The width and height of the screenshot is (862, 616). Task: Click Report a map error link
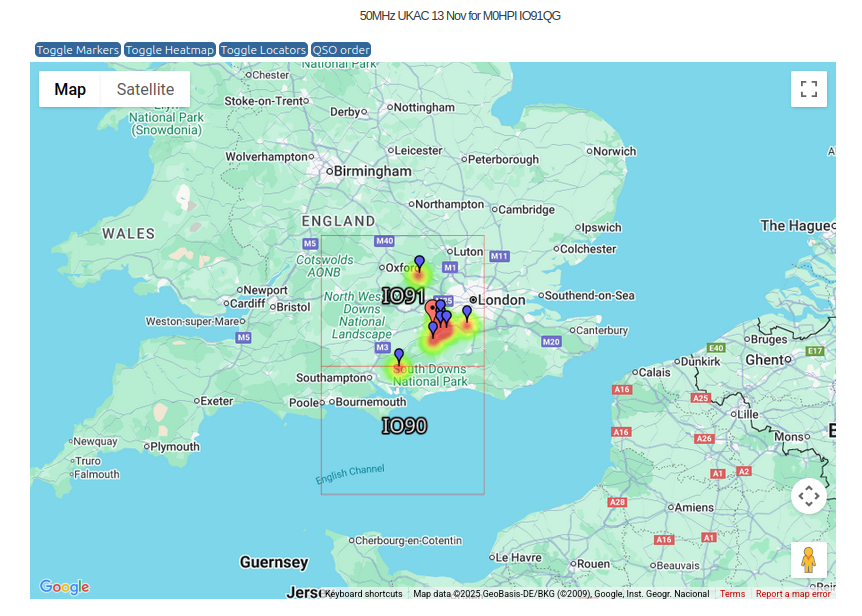[x=792, y=594]
